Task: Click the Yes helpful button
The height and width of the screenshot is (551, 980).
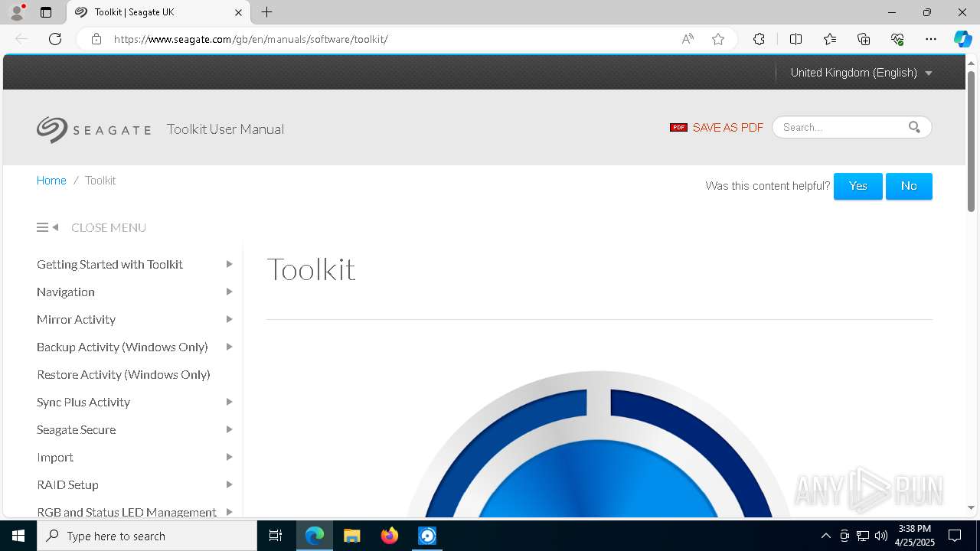Action: (x=857, y=186)
